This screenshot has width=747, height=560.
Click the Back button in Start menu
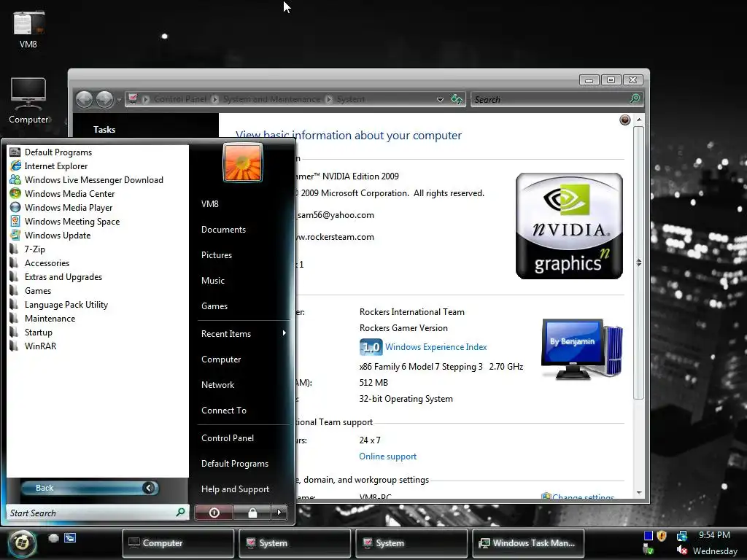click(90, 488)
